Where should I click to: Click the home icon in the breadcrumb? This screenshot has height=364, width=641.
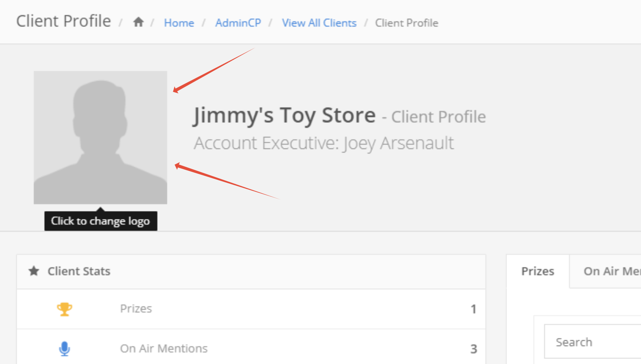click(x=138, y=22)
